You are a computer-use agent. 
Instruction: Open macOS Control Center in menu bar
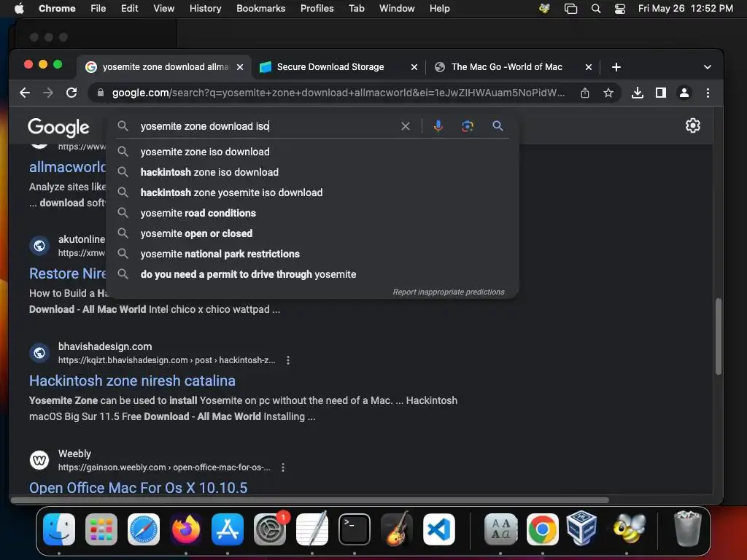click(620, 9)
